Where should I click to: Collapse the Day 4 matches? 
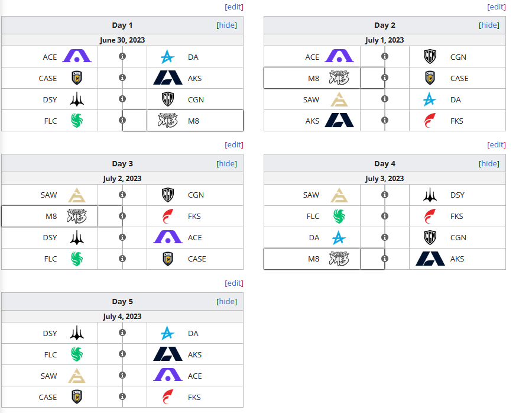point(489,164)
